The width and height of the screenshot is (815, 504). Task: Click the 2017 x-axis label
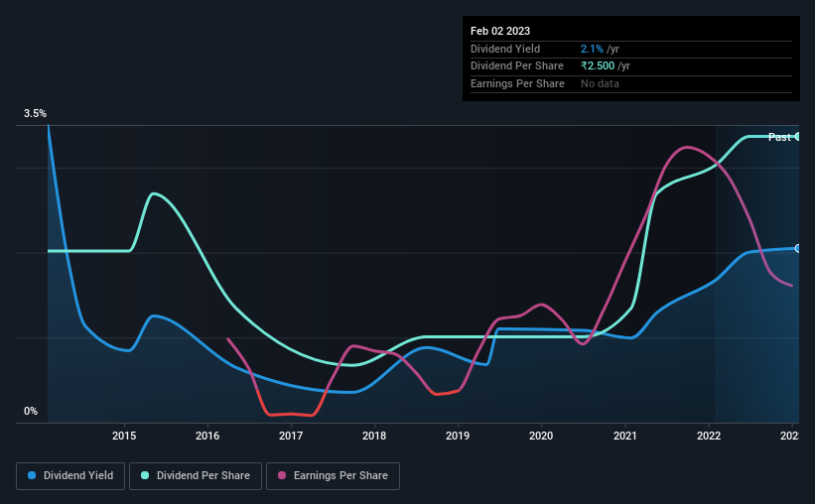click(x=291, y=436)
